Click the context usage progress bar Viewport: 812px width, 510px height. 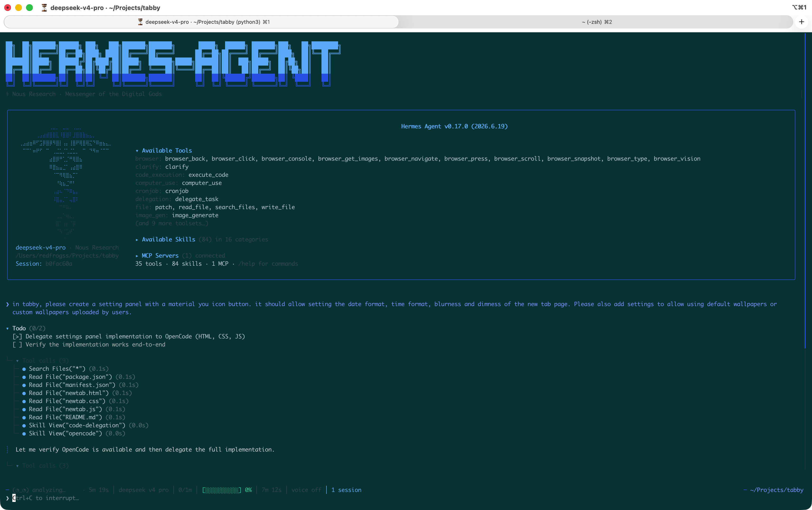pos(222,490)
